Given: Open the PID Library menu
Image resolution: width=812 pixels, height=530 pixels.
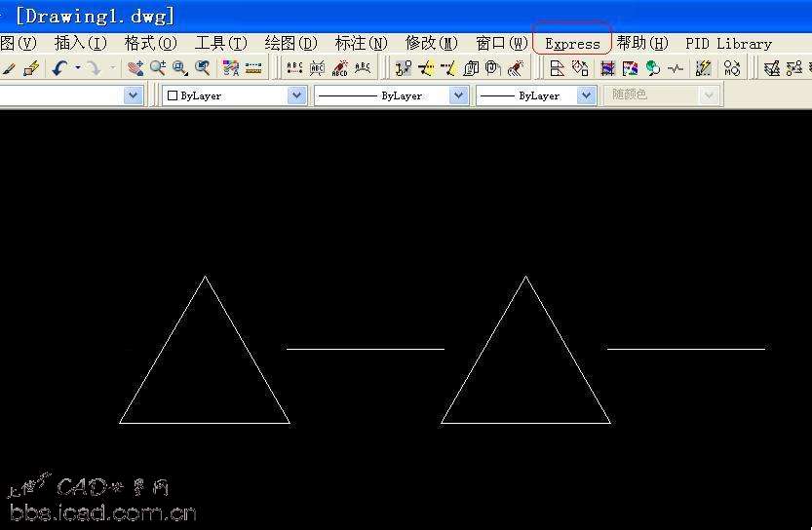Looking at the screenshot, I should coord(728,43).
